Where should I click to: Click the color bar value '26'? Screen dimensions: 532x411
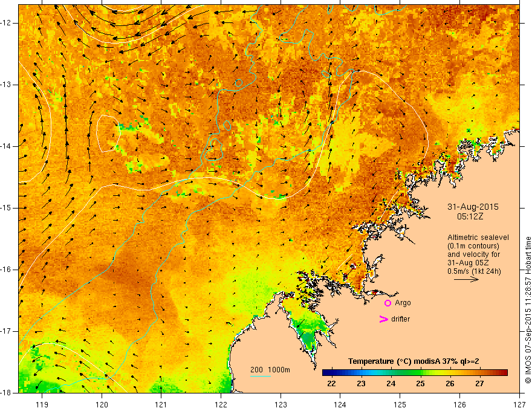[x=450, y=384]
